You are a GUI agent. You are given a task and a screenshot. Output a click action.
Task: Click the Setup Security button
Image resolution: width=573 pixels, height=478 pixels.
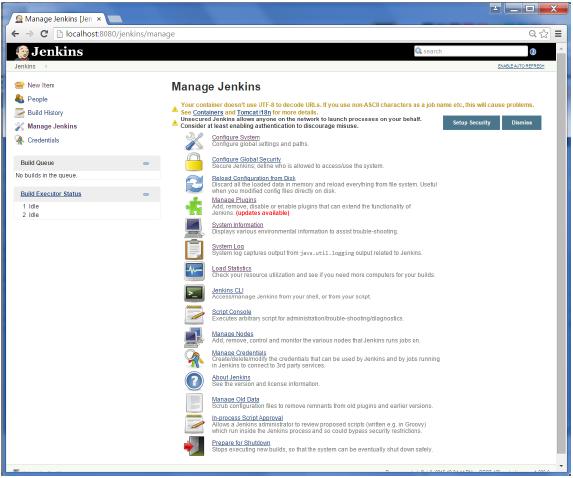471,123
